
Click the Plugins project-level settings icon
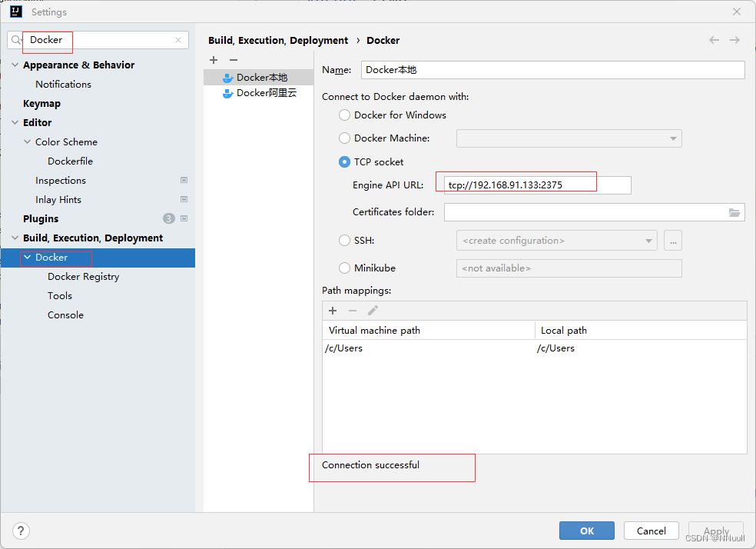pyautogui.click(x=184, y=218)
